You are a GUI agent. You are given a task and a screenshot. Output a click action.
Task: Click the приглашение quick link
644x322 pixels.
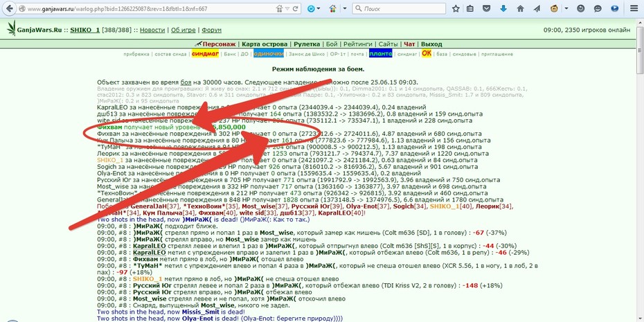[x=497, y=54]
